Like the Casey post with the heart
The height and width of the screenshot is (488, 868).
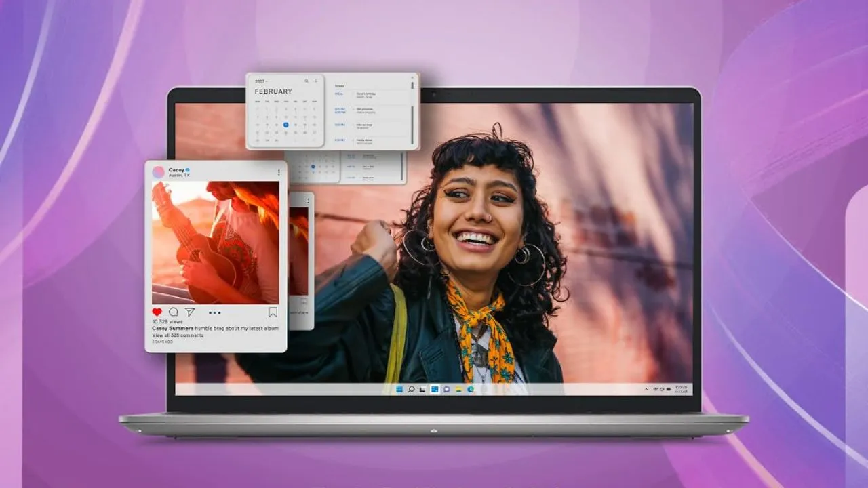[x=157, y=312]
